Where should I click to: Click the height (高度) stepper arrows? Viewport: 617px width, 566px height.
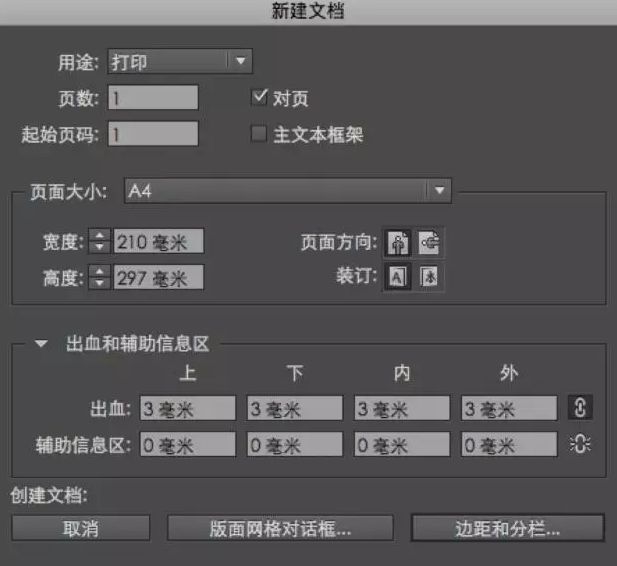100,278
